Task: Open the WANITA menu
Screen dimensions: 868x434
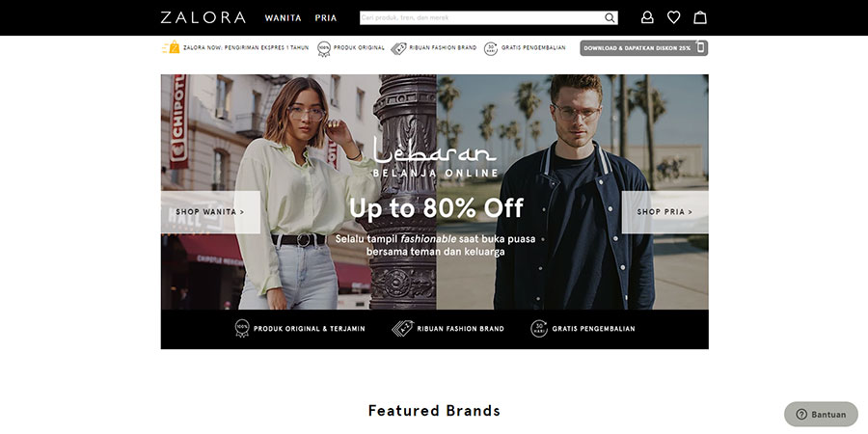Action: coord(283,17)
